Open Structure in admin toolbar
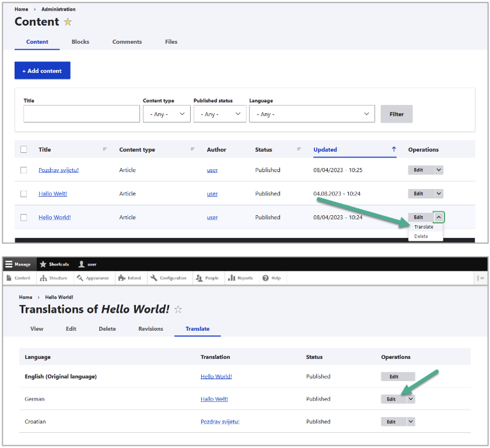The width and height of the screenshot is (490, 448). [54, 278]
